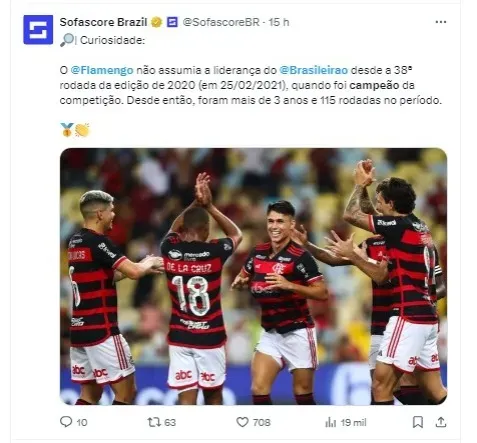477x443 pixels.
Task: Click the 10 replies count
Action: [82, 423]
